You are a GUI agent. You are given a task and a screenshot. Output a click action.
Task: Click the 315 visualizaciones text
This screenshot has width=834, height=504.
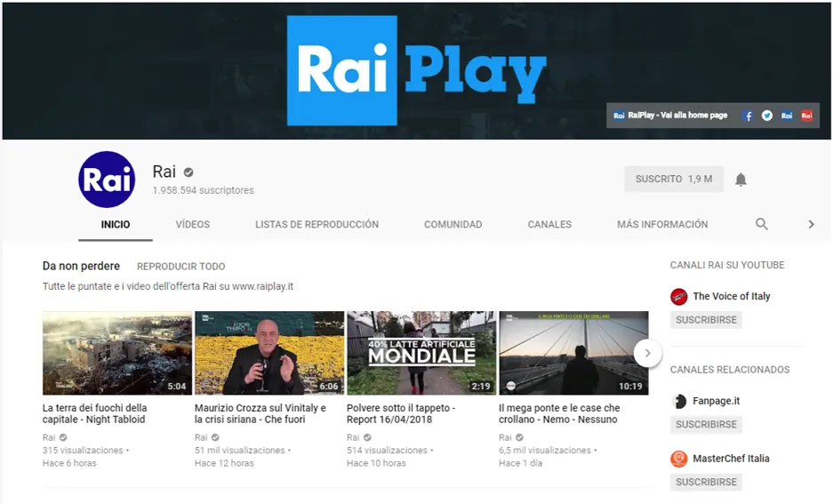(83, 451)
